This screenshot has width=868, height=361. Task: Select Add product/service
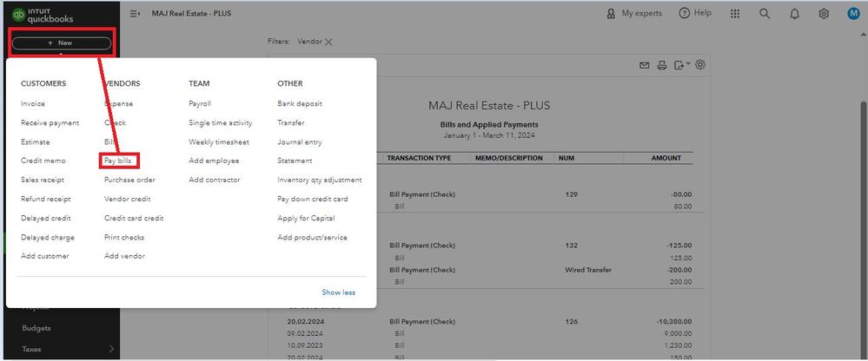point(312,237)
